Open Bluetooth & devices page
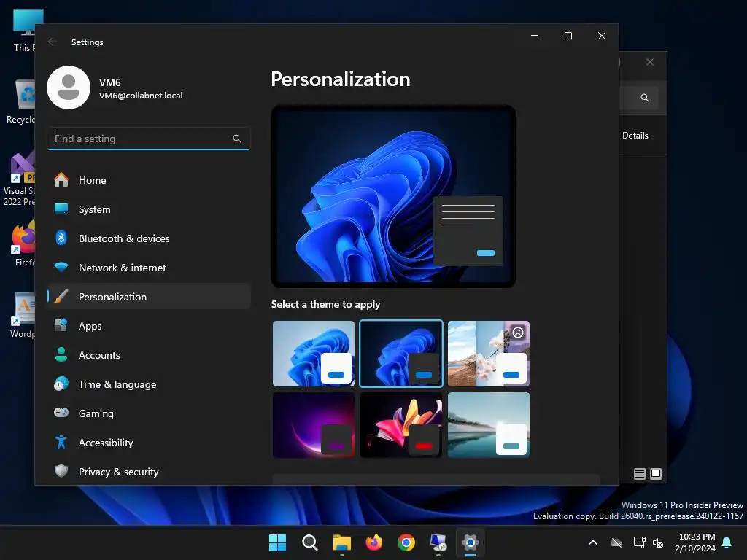Viewport: 747px width, 560px height. click(149, 238)
